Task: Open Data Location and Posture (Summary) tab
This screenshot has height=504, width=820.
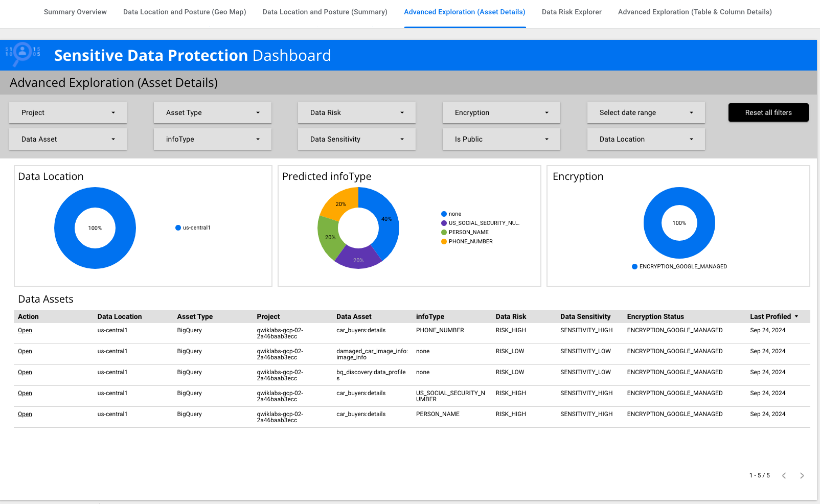Action: [x=325, y=12]
